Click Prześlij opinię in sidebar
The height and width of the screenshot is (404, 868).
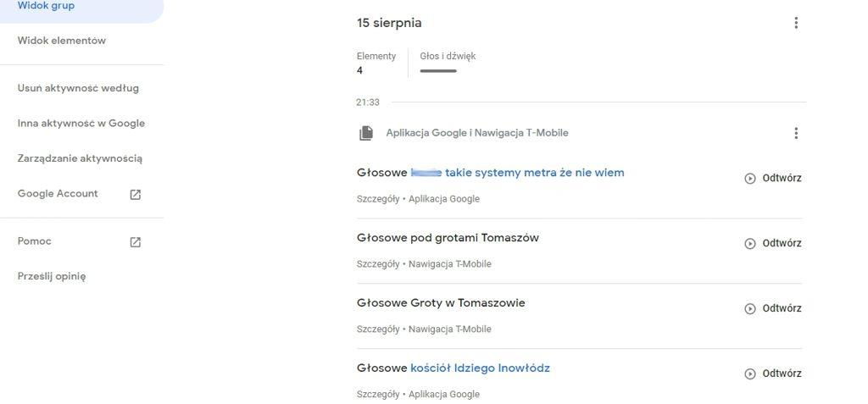(x=52, y=276)
